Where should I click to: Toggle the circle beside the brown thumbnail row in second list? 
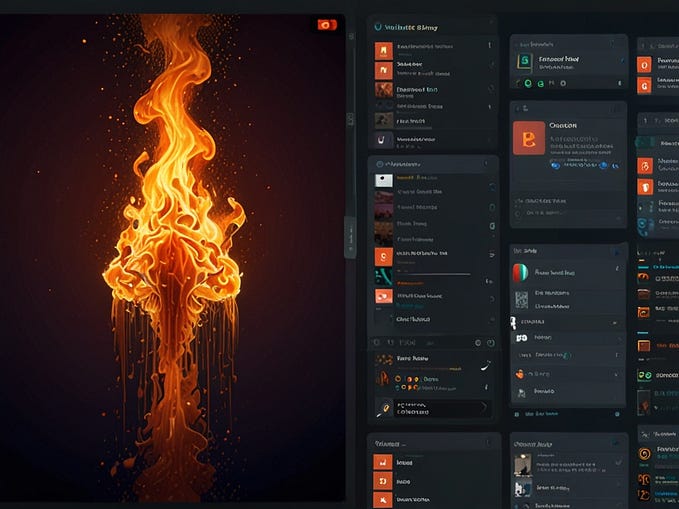point(492,226)
